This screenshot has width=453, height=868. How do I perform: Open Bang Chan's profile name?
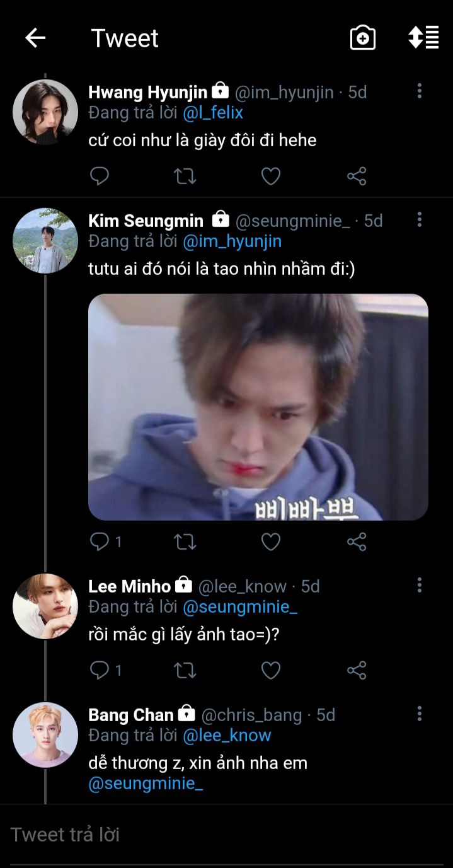tap(130, 715)
